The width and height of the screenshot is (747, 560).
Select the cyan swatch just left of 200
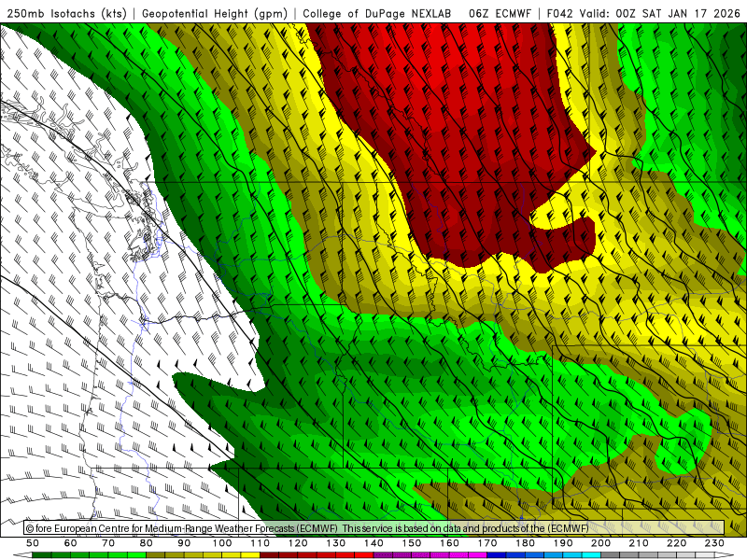(x=591, y=555)
